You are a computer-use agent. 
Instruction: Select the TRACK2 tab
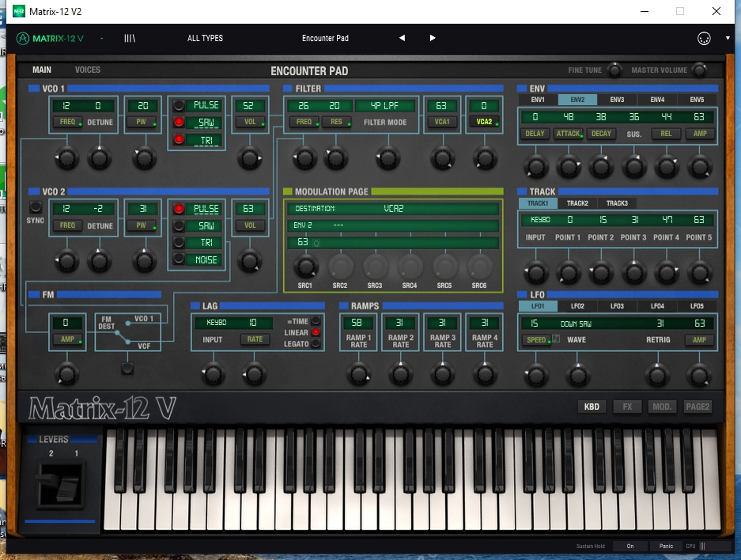[577, 203]
